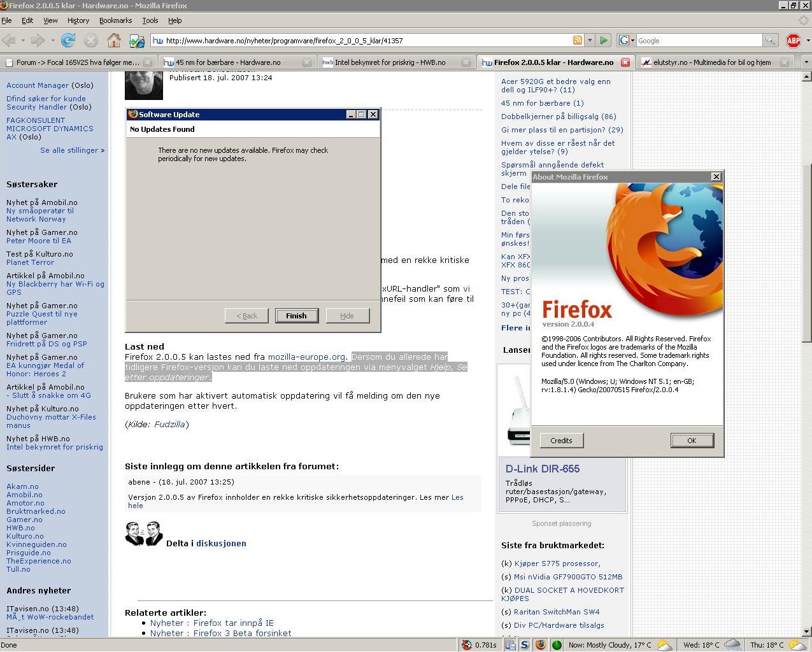
Task: Open the Forward button history dropdown arrow
Action: pyautogui.click(x=52, y=41)
